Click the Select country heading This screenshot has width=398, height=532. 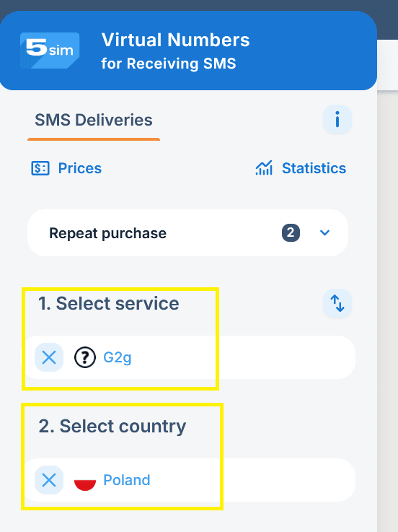pos(112,427)
